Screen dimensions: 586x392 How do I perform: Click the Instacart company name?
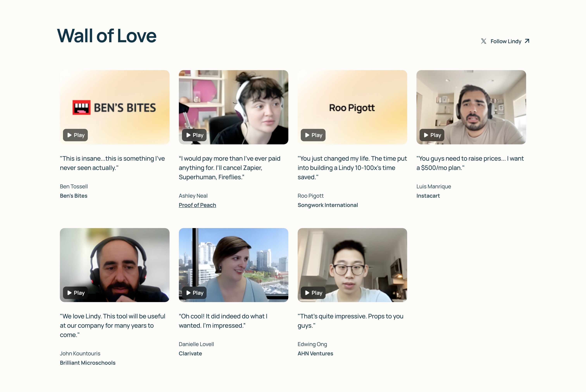[x=428, y=196]
